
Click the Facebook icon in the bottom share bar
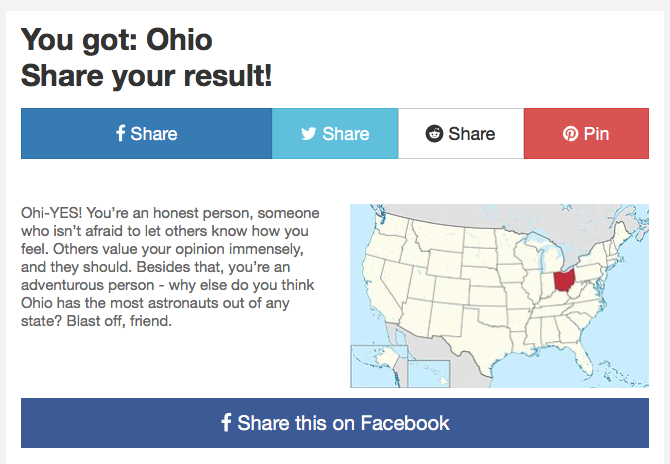pos(226,423)
